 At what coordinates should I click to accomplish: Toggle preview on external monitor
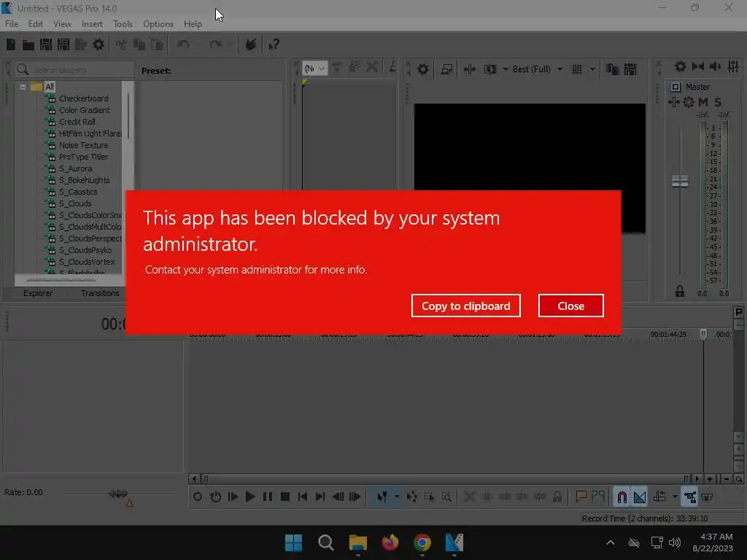(x=446, y=69)
